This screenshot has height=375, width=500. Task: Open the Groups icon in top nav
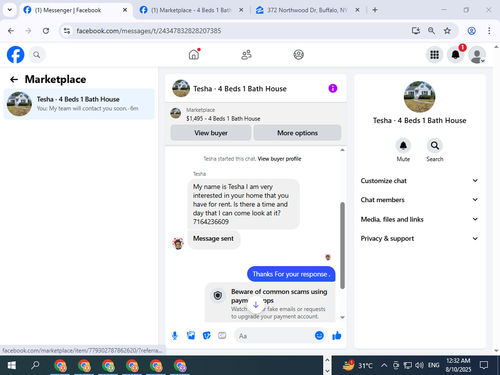[298, 54]
